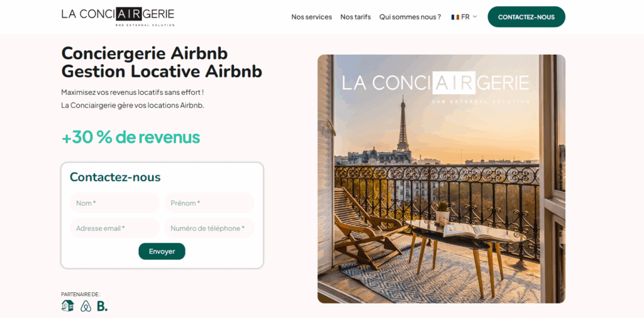
Task: Click the La Conciairgerie header logo
Action: [118, 16]
